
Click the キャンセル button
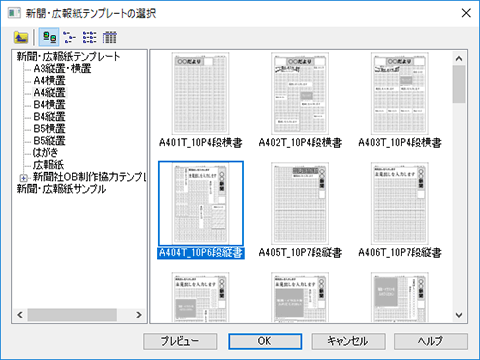(348, 341)
